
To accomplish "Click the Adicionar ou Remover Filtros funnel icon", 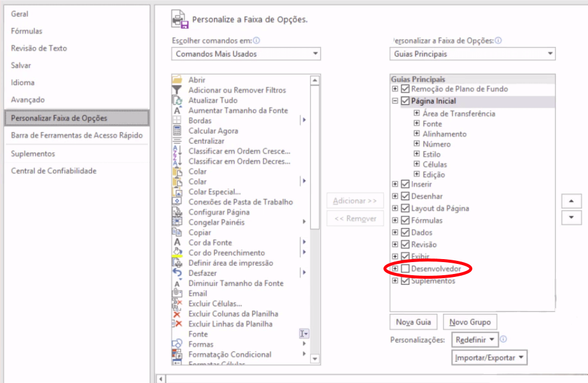I will [x=177, y=90].
